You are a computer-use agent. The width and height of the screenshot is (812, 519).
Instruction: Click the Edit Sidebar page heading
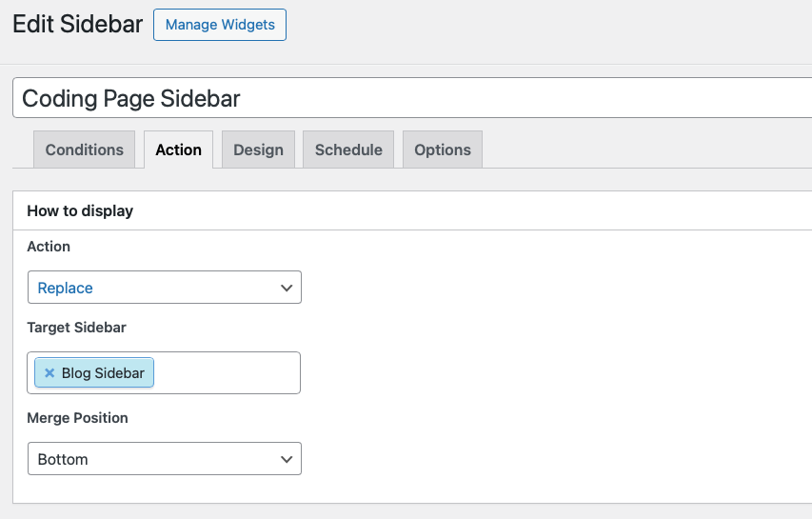click(78, 24)
